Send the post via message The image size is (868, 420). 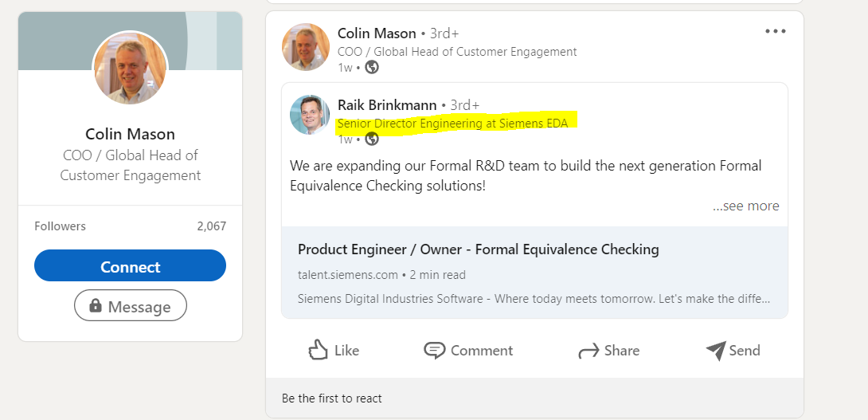(733, 351)
